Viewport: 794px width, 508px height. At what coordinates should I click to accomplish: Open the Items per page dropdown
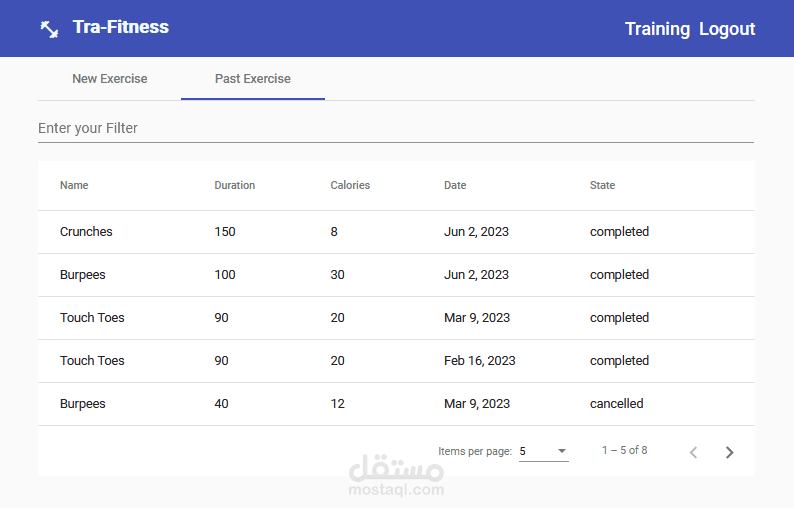point(543,451)
